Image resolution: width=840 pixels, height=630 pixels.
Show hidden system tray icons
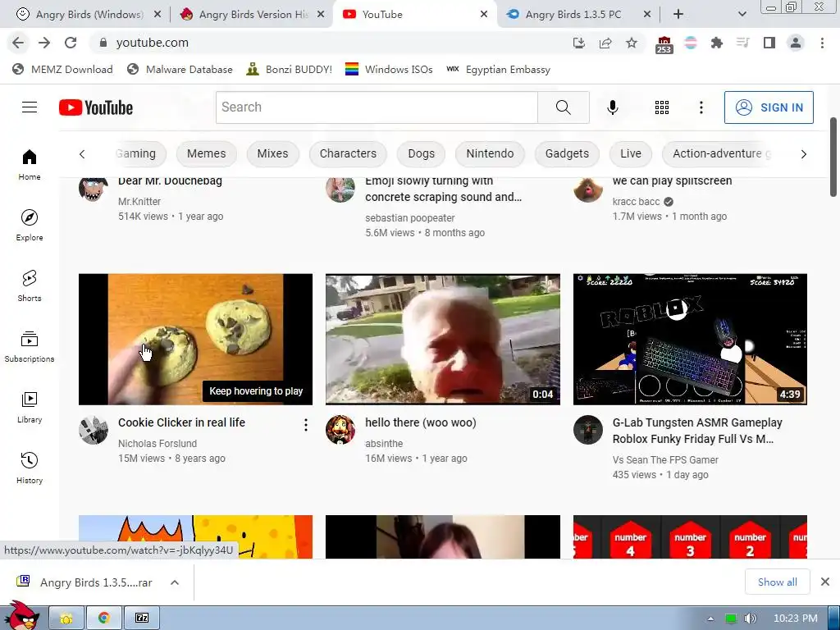point(710,619)
